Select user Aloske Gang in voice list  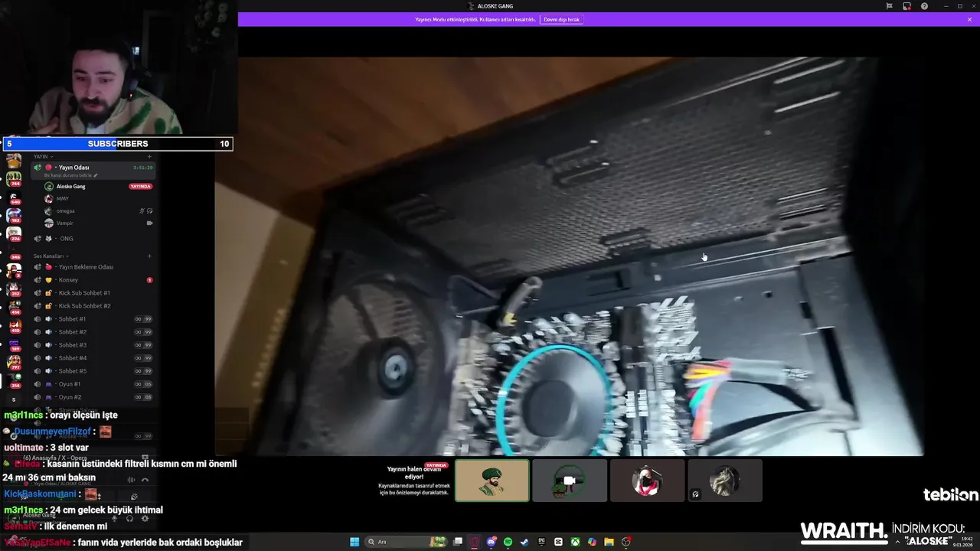tap(70, 186)
